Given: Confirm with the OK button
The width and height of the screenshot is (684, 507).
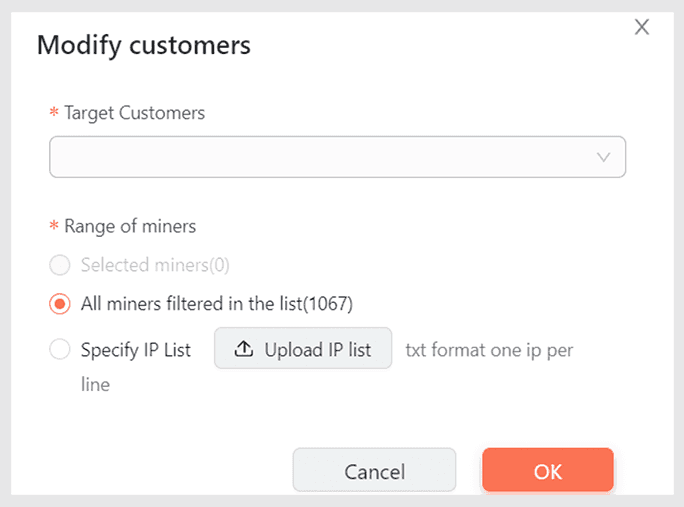Looking at the screenshot, I should click(x=547, y=471).
